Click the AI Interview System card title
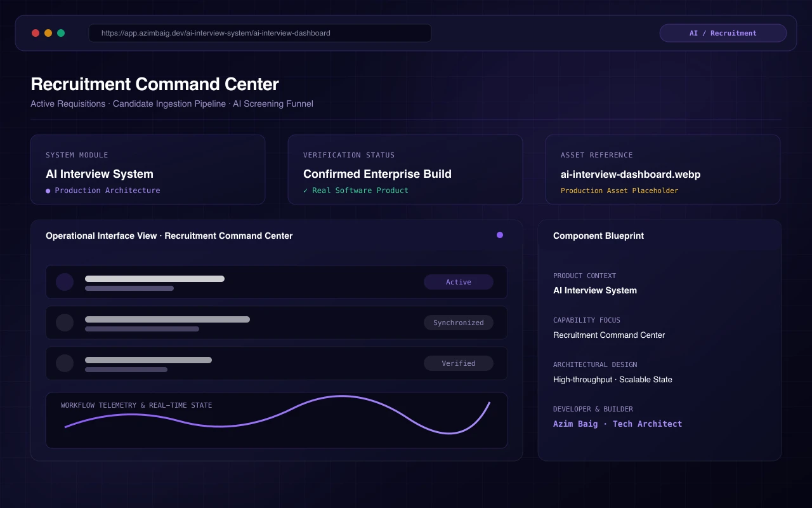This screenshot has width=812, height=508. click(100, 174)
